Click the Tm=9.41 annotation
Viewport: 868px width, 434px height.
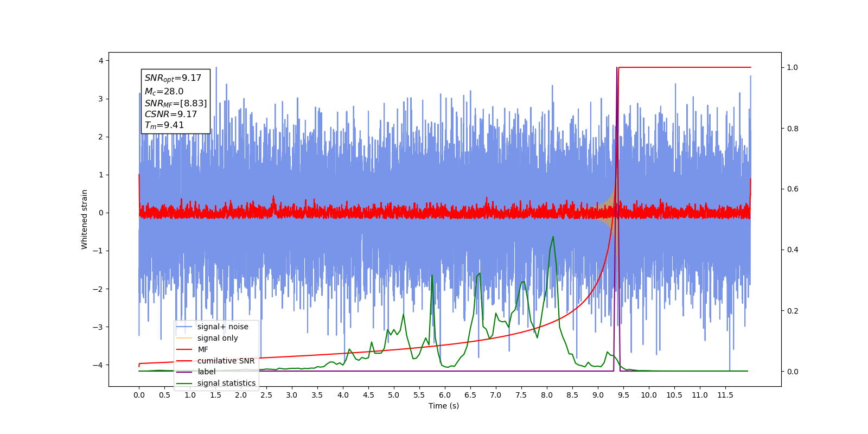click(x=164, y=125)
